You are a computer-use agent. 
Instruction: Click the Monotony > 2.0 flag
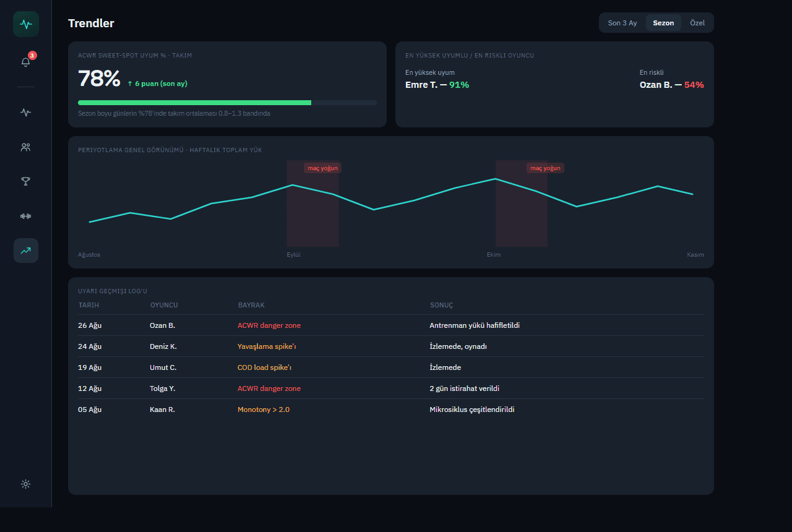[x=264, y=410]
